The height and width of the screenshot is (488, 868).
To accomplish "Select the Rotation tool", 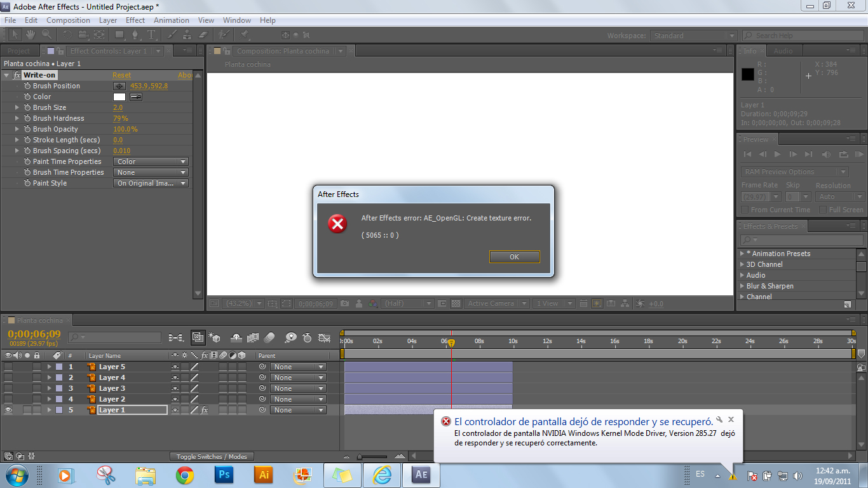I will (67, 35).
